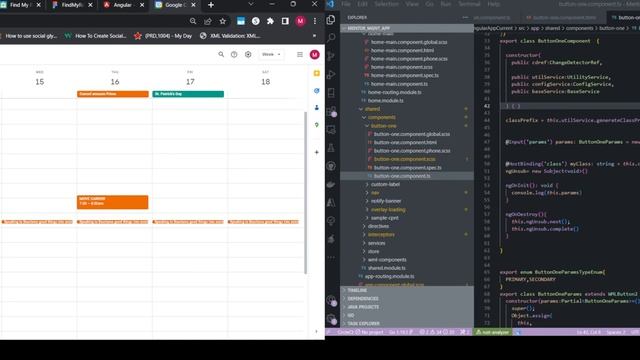Open Source Control view in VS Code
This screenshot has height=360, width=640.
(331, 56)
